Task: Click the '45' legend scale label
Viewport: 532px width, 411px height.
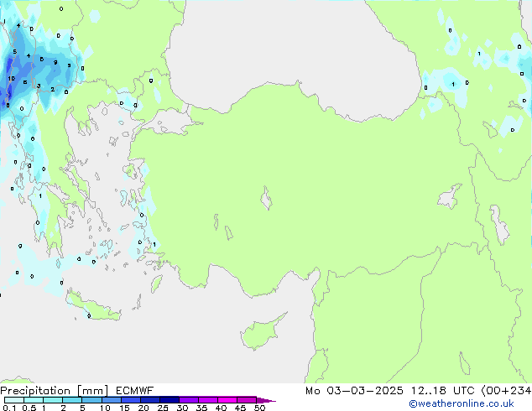Action: [x=240, y=408]
